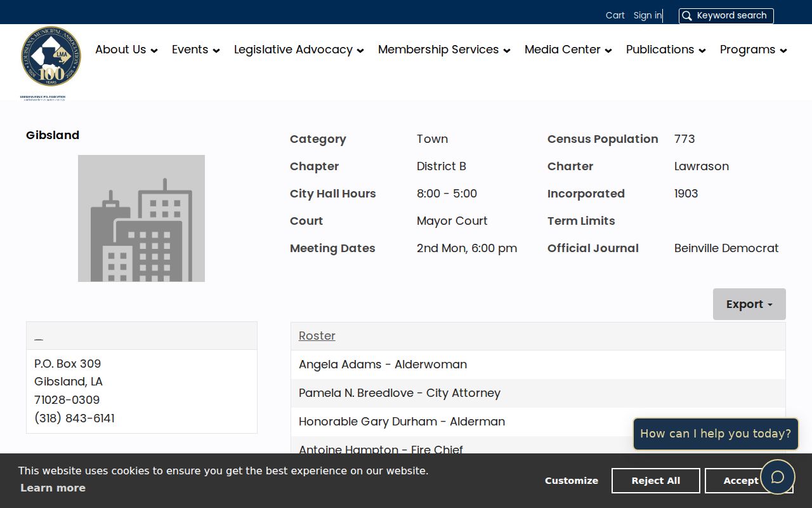Select Honorable Gary Durham - Alderman row

pyautogui.click(x=538, y=422)
